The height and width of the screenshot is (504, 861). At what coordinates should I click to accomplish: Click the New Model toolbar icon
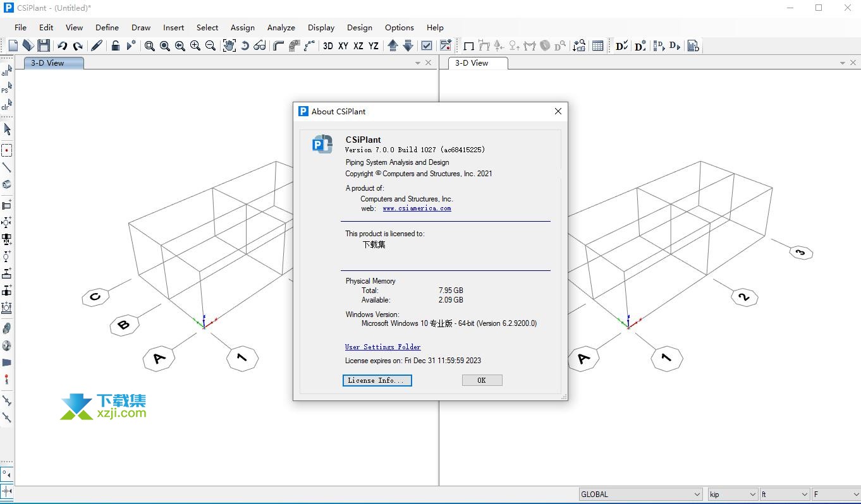[x=13, y=45]
